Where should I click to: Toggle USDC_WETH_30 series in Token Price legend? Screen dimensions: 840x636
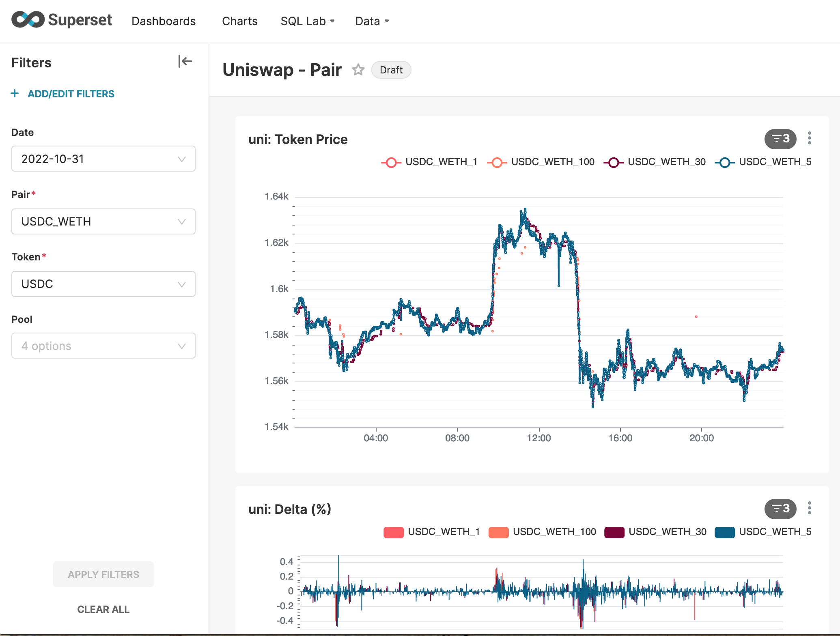pyautogui.click(x=655, y=162)
